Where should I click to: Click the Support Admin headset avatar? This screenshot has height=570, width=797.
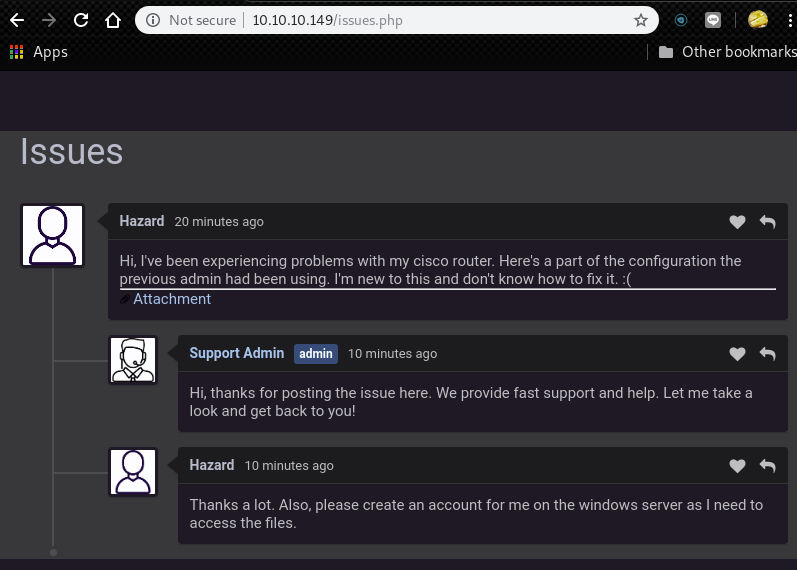(133, 360)
